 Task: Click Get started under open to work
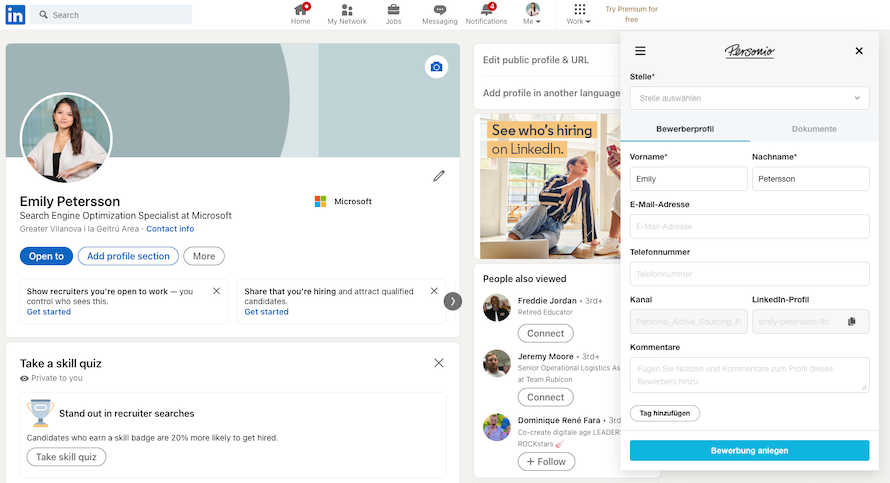[x=49, y=312]
